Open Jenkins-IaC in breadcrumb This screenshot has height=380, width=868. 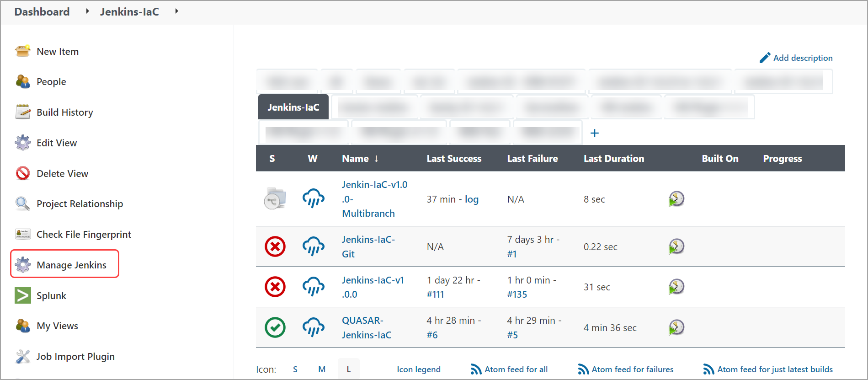[x=129, y=11]
